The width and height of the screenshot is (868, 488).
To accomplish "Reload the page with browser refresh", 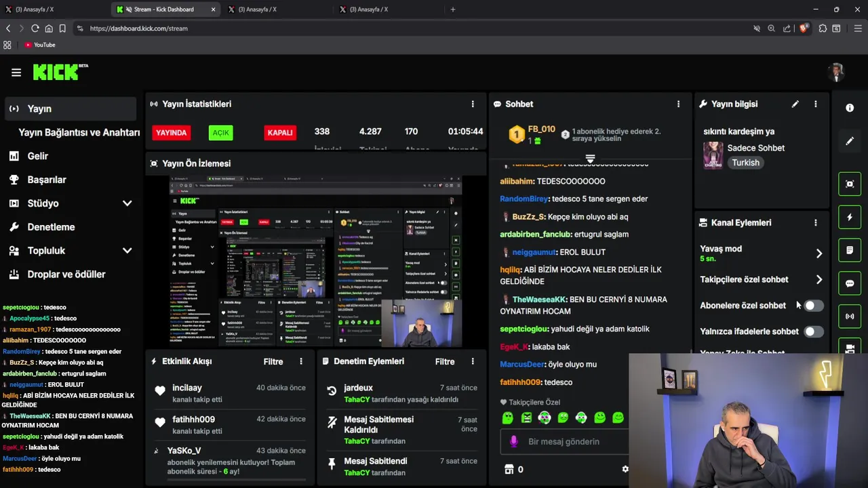I will pyautogui.click(x=35, y=28).
